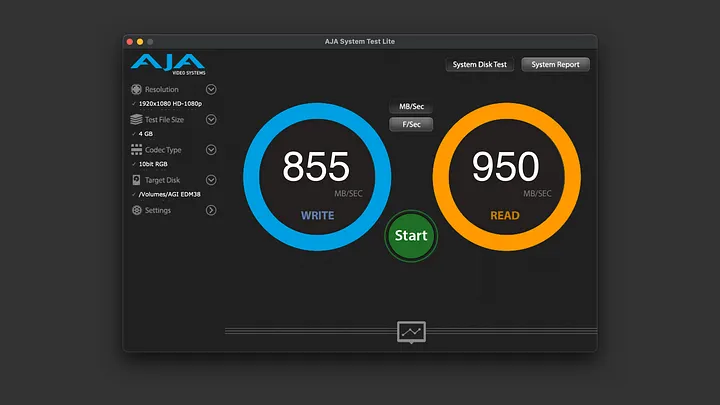Click the Settings label

tap(158, 210)
